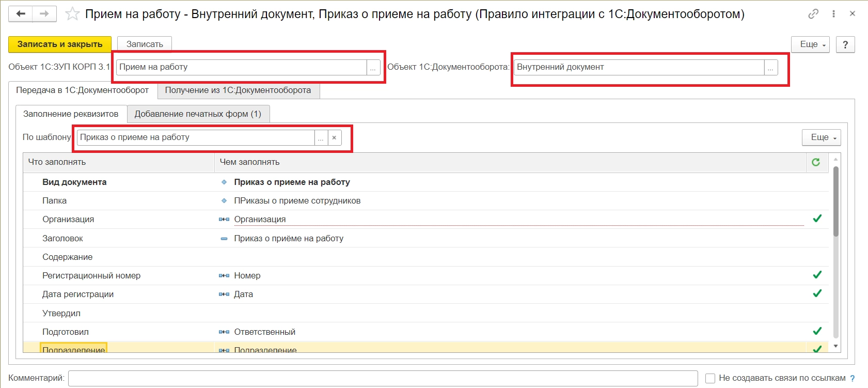Click the back navigation arrow
This screenshot has height=388, width=868.
pos(21,14)
